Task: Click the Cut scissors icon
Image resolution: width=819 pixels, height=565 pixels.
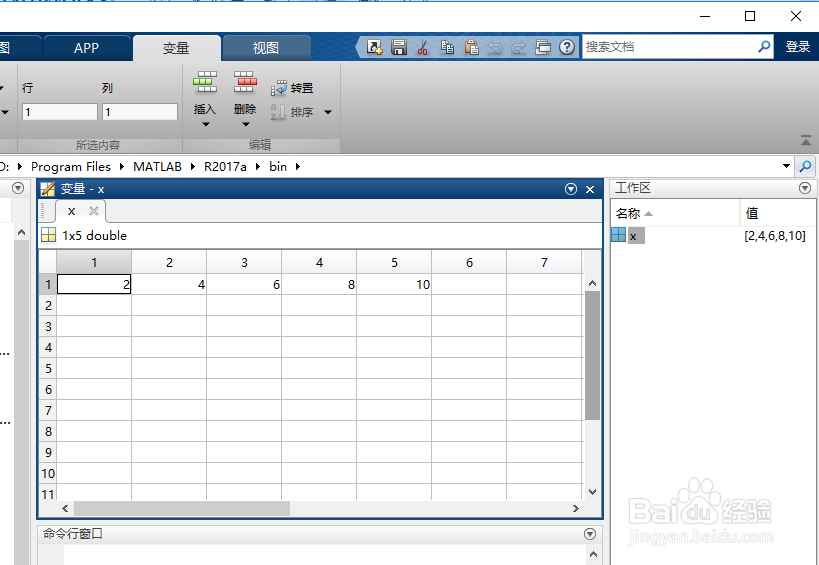Action: [423, 48]
